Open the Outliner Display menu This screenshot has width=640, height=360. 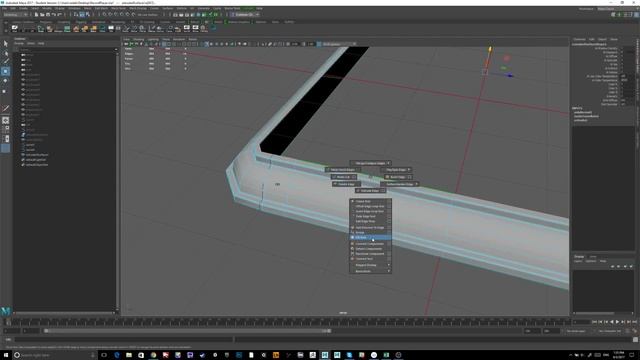[x=19, y=43]
